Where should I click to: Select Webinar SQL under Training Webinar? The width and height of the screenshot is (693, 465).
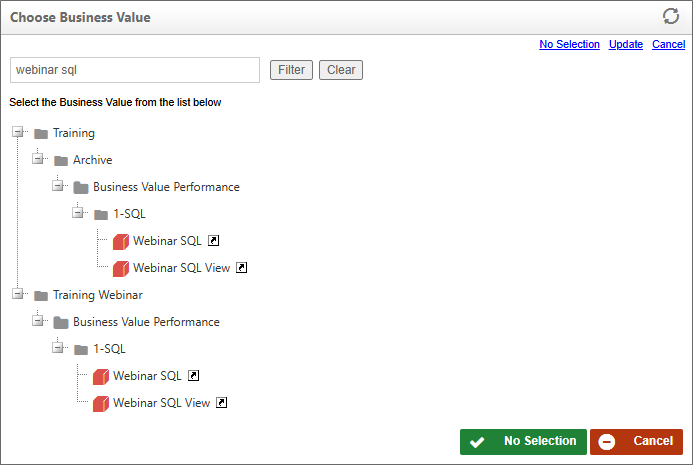(x=147, y=376)
